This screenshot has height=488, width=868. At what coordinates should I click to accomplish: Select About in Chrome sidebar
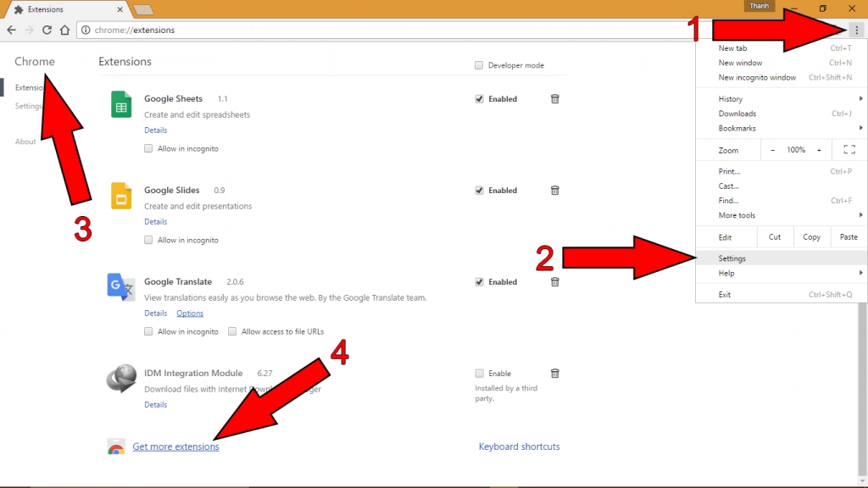tap(25, 141)
